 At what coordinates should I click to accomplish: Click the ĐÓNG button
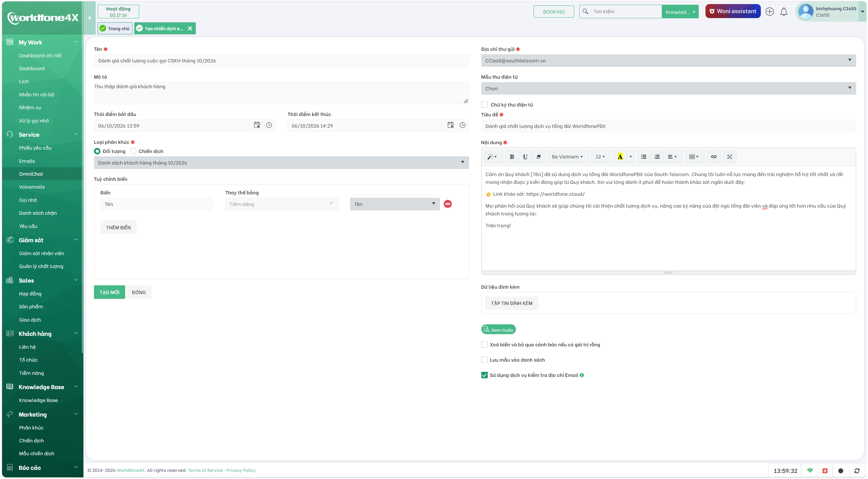tap(139, 292)
